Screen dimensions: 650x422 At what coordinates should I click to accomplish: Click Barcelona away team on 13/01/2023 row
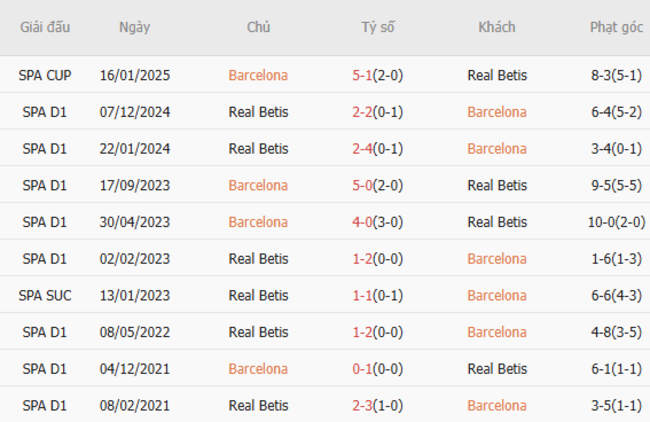pos(497,296)
